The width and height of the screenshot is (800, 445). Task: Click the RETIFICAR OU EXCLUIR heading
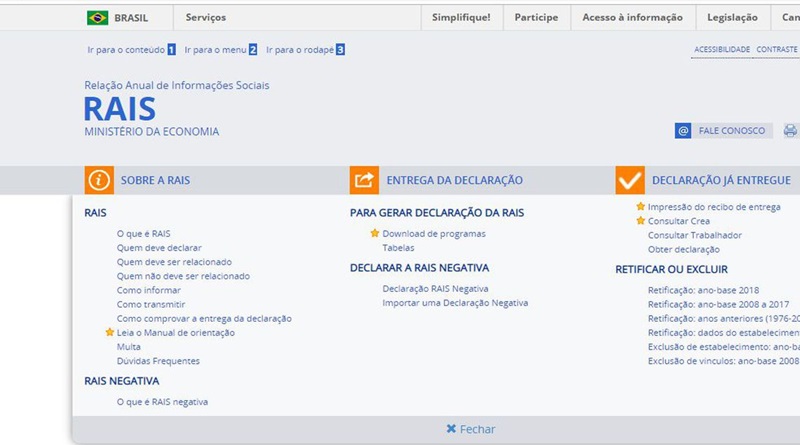click(671, 269)
